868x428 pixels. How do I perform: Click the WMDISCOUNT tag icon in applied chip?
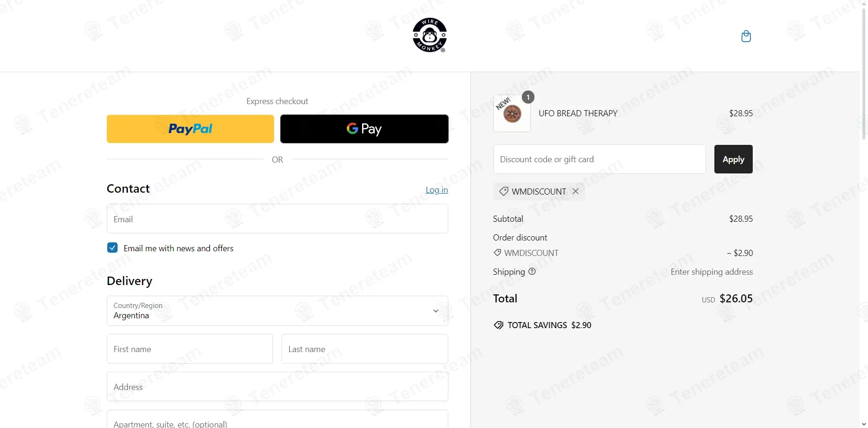(x=504, y=191)
